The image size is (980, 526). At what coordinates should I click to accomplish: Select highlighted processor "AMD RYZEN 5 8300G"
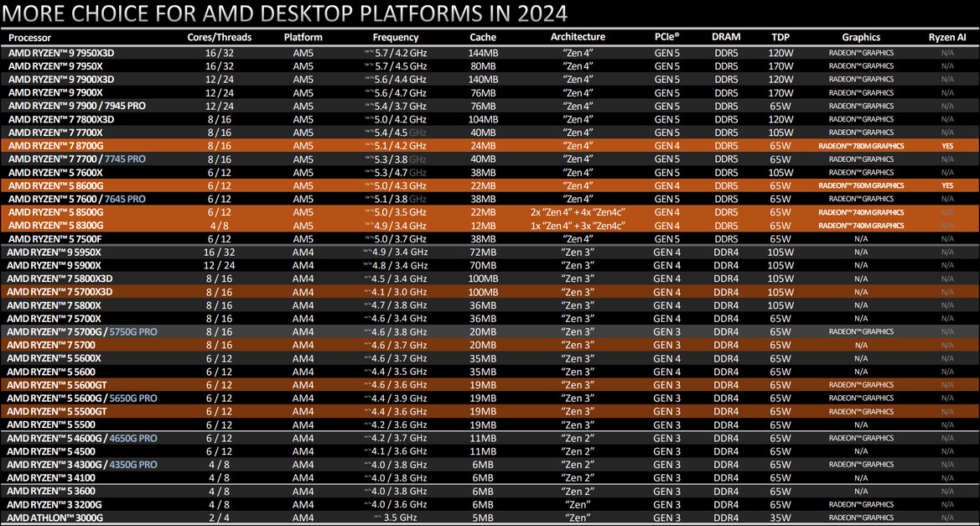click(x=55, y=226)
